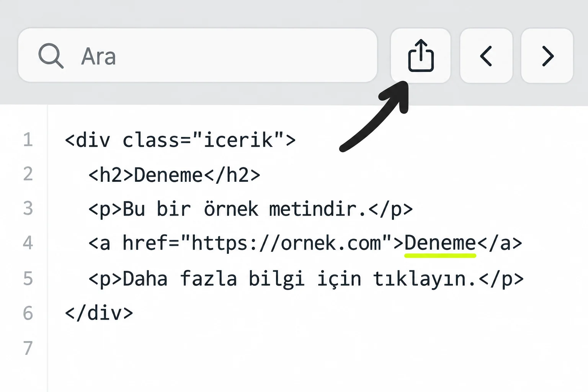
Task: Click the <h2>Deneme</h2> code line
Action: pyautogui.click(x=174, y=175)
